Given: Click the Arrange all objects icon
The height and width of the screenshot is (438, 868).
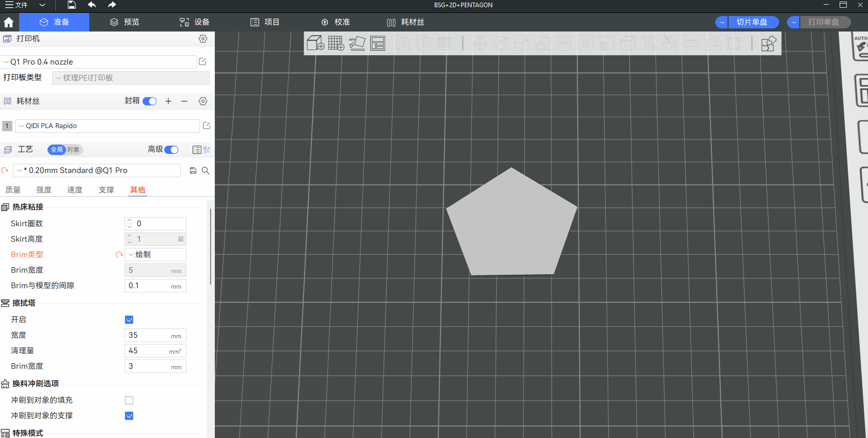Looking at the screenshot, I should 378,43.
